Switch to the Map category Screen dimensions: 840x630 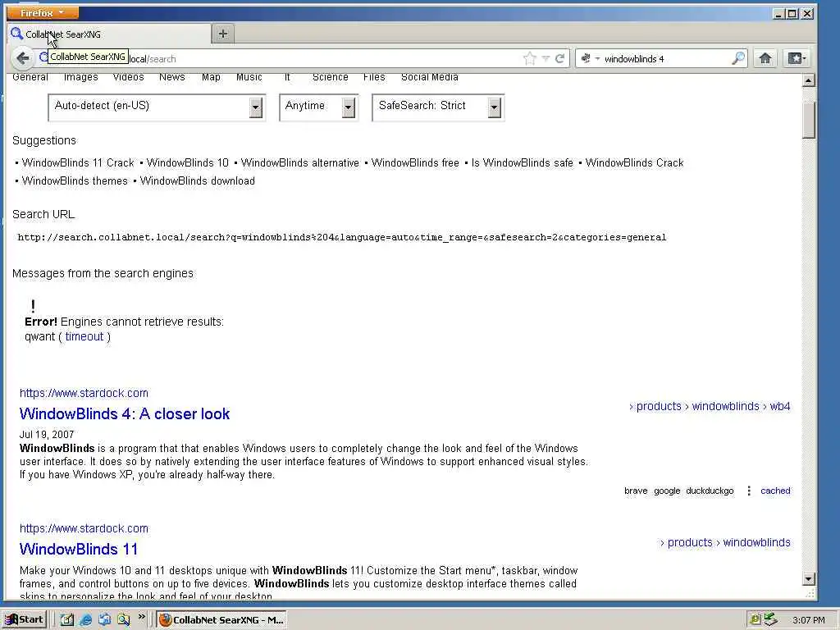tap(211, 77)
